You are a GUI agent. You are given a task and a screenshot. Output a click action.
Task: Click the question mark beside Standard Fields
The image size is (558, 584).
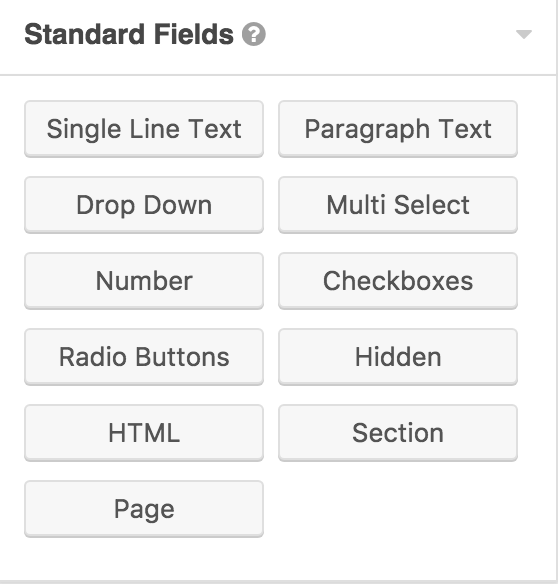point(254,34)
